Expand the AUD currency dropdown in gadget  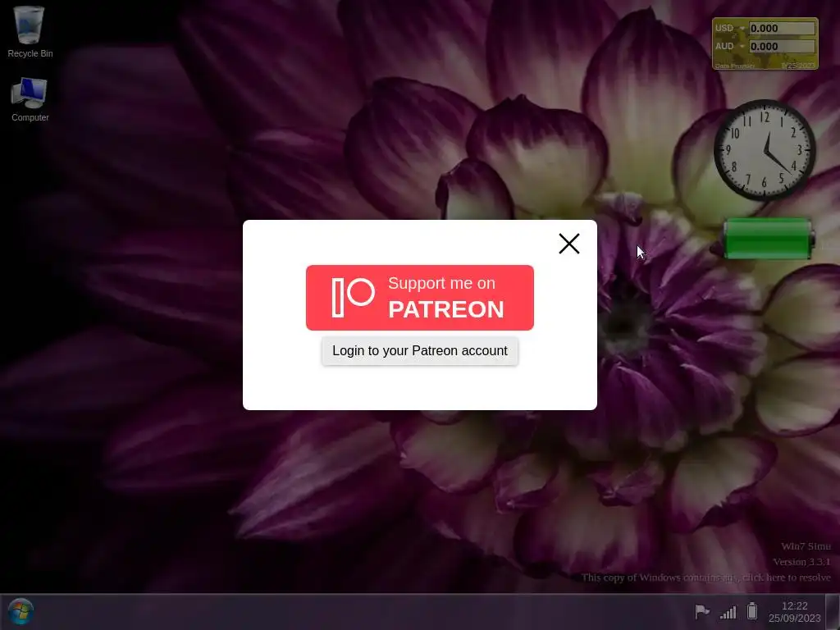(742, 47)
